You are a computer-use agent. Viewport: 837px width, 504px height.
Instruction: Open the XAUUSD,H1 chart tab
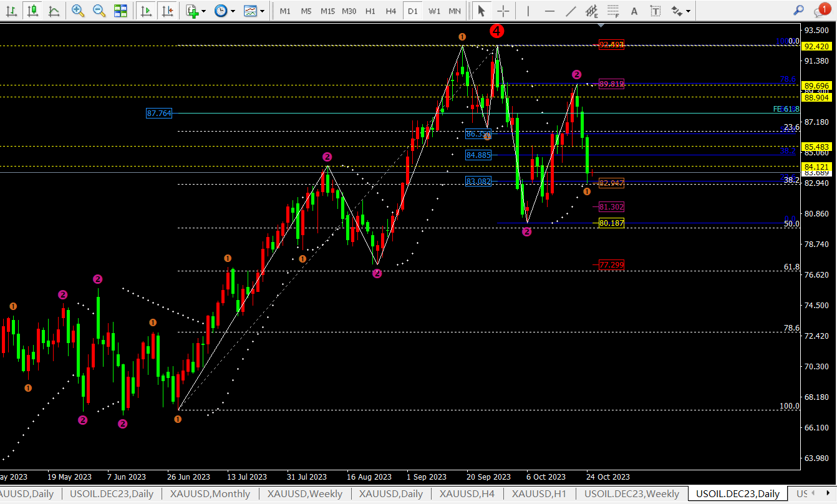pyautogui.click(x=539, y=493)
